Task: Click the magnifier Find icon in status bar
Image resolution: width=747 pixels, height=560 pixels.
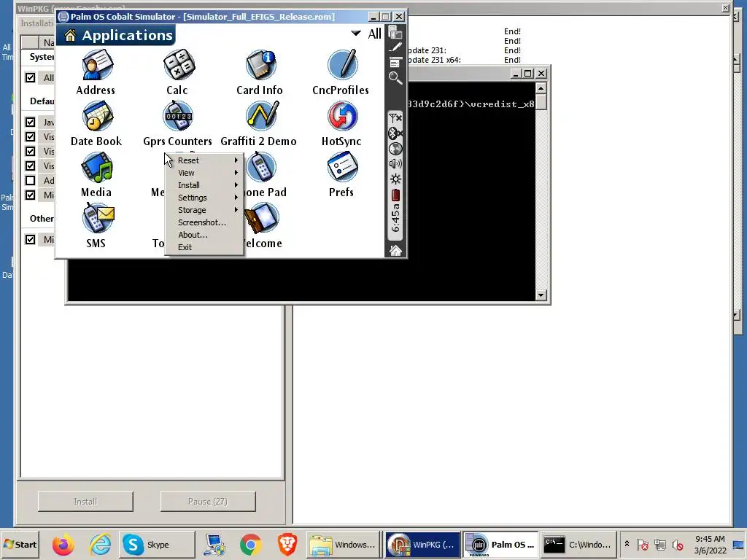Action: [x=395, y=77]
